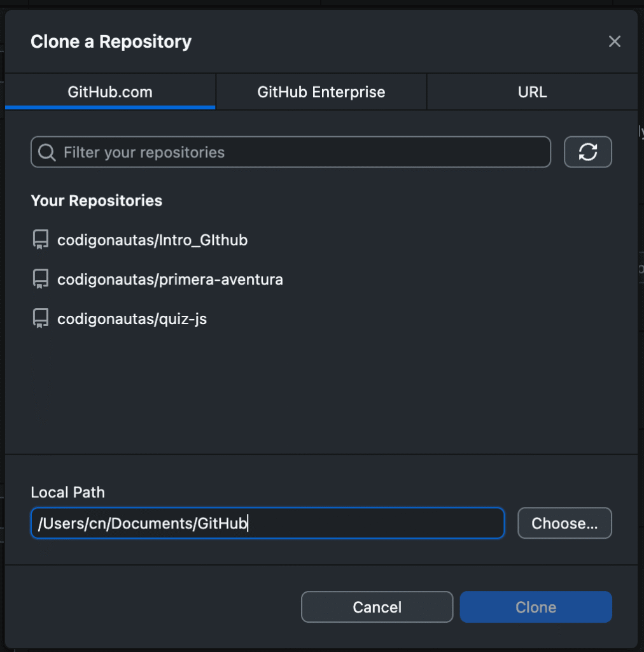Switch to the GitHub Enterprise tab
Viewport: 644px width, 652px height.
point(320,92)
